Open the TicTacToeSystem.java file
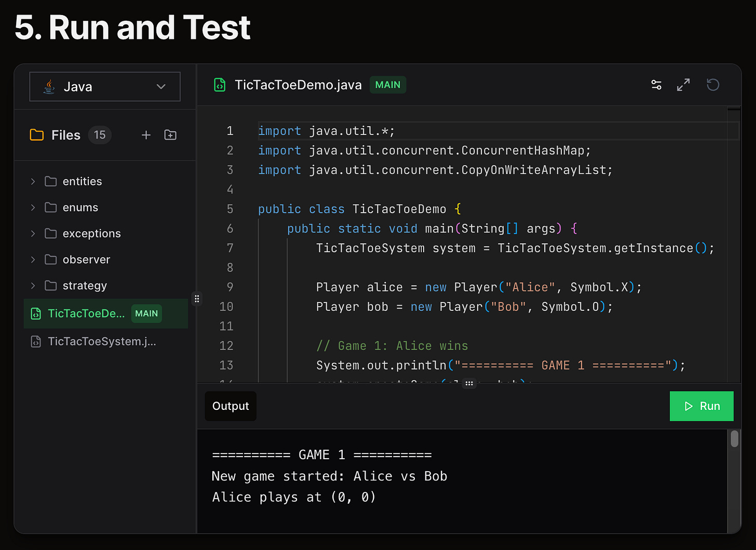 (102, 341)
